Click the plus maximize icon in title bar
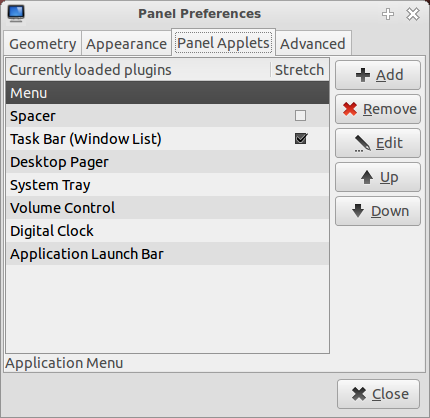Screen dimensions: 430x418 tap(388, 14)
